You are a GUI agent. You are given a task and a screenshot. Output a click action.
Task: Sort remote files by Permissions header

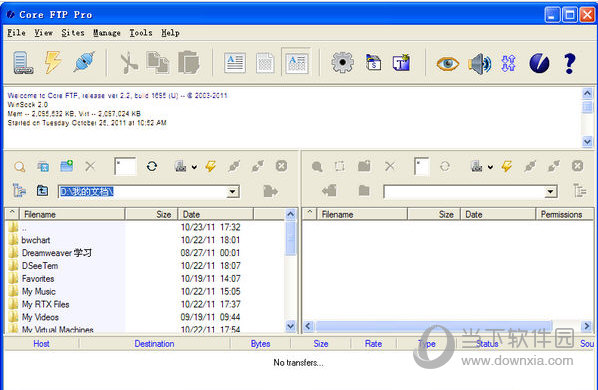[x=565, y=214]
